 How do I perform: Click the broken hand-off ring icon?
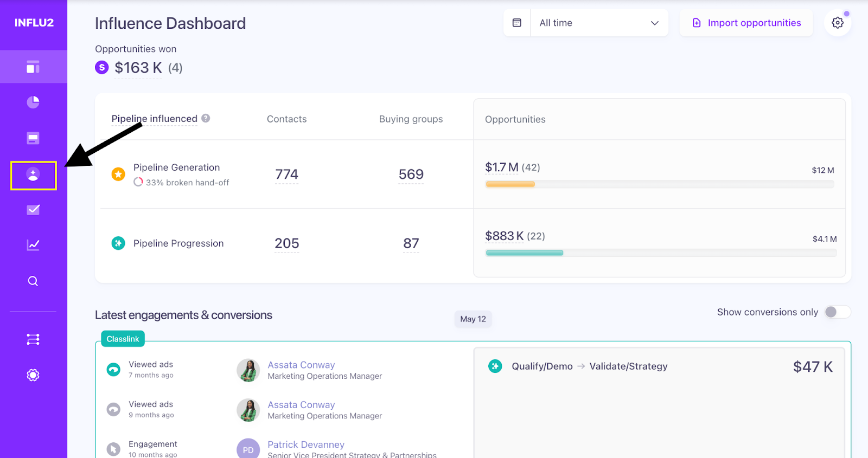pos(138,182)
